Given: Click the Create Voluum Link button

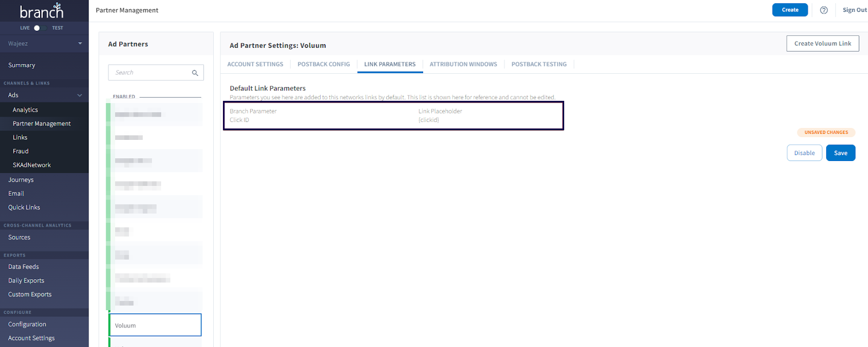Looking at the screenshot, I should click(822, 44).
